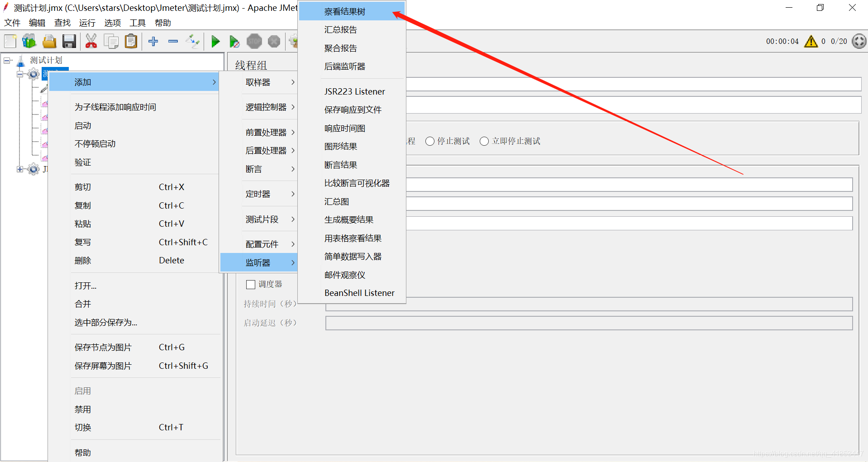Open the 选项 menu in menu bar
The height and width of the screenshot is (462, 868).
[112, 23]
